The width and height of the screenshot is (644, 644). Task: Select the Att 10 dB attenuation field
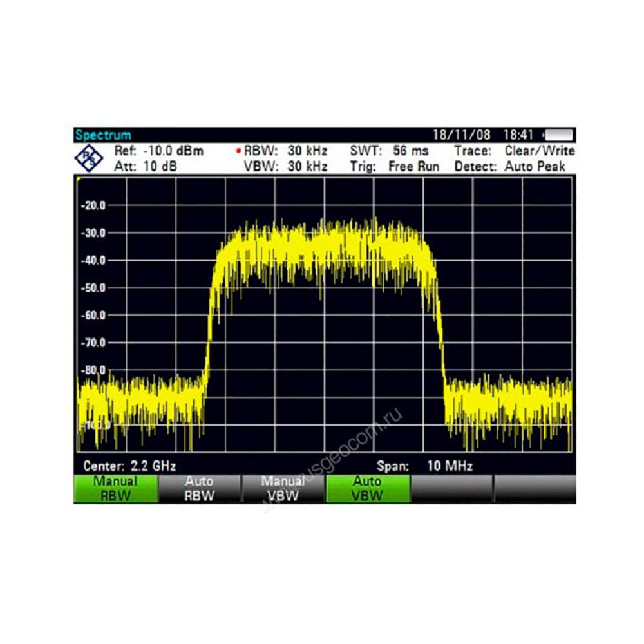click(146, 167)
